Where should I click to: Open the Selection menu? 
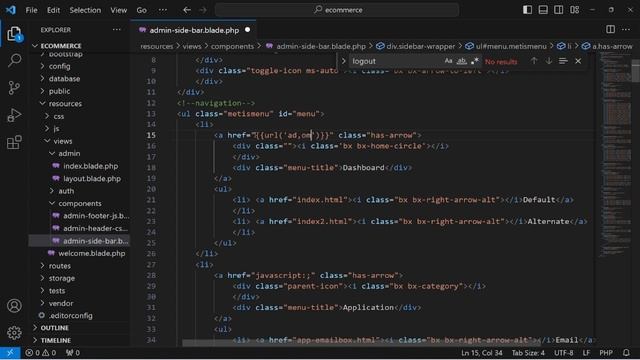(85, 10)
